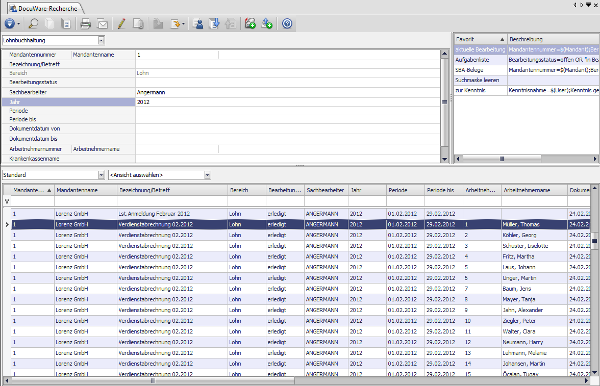Open the Lohnbuchhaltung archive dropdown
The image size is (600, 386).
(101, 40)
